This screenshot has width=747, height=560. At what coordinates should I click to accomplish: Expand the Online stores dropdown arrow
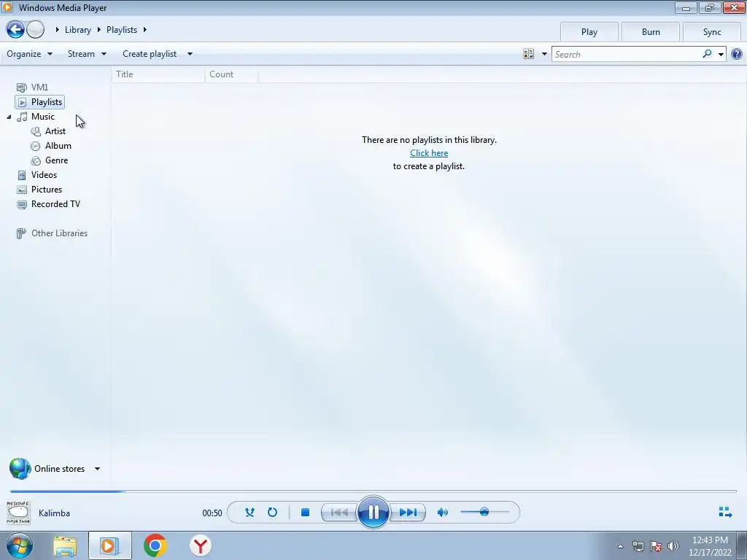tap(97, 469)
